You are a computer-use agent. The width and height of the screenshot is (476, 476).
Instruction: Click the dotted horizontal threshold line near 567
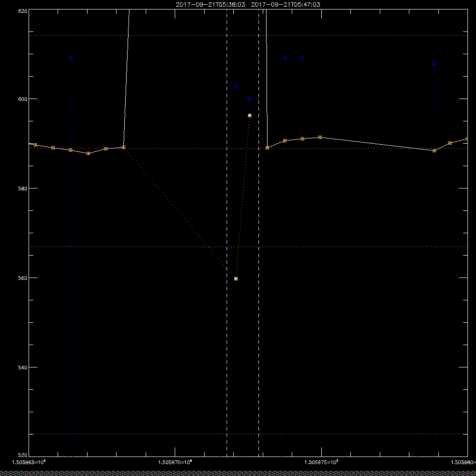248,247
